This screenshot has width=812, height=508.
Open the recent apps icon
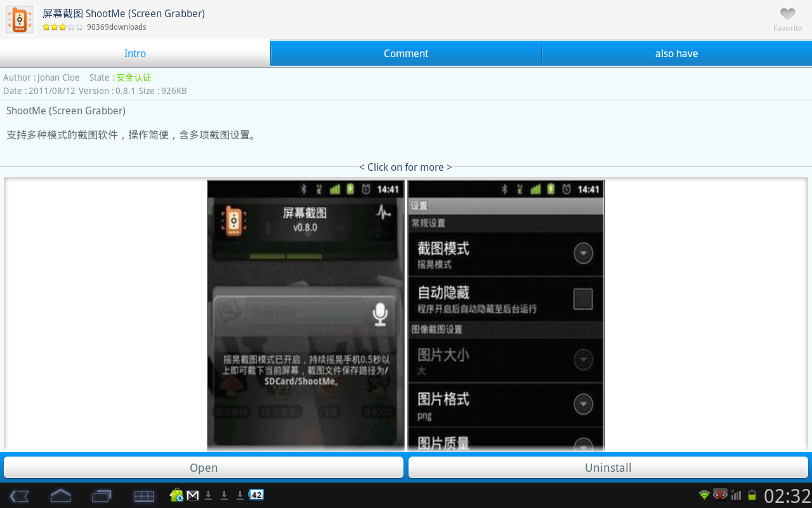(x=101, y=496)
